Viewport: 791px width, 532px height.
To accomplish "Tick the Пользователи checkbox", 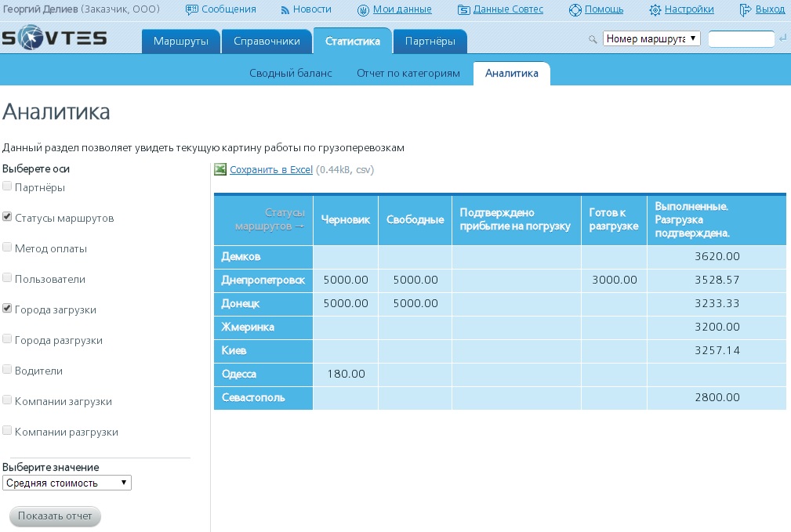I will (7, 278).
